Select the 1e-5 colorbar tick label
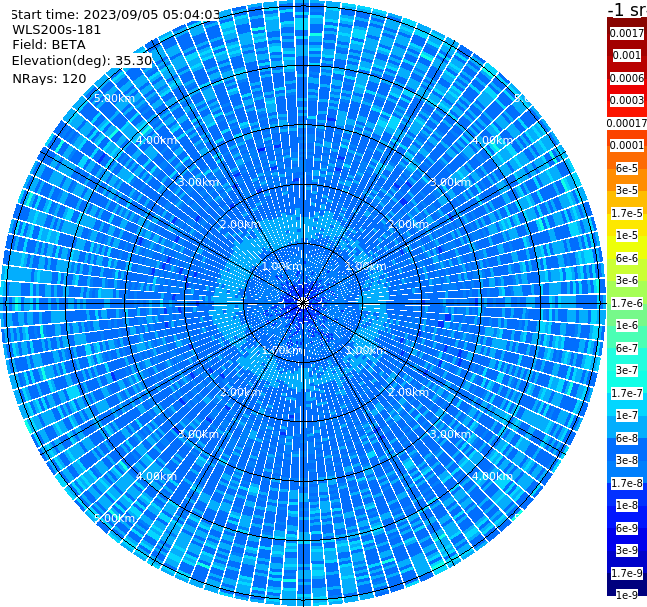The image size is (647, 607). coord(627,235)
